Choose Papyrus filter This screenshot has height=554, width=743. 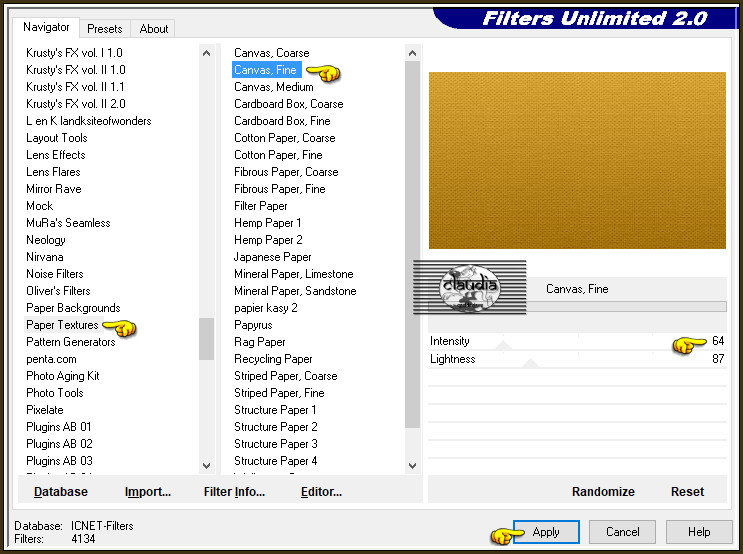pos(253,325)
